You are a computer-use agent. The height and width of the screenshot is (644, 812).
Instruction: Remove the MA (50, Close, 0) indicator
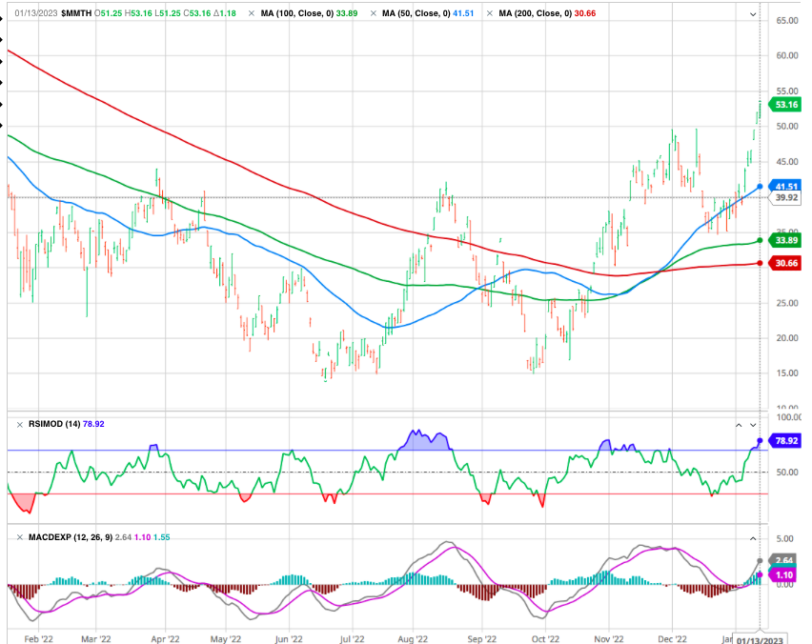(374, 13)
